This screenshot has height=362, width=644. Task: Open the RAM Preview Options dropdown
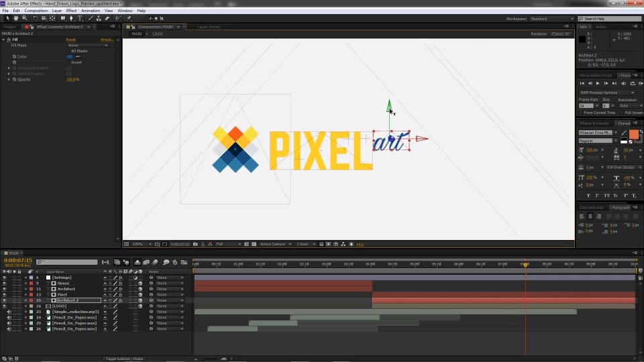pyautogui.click(x=607, y=93)
